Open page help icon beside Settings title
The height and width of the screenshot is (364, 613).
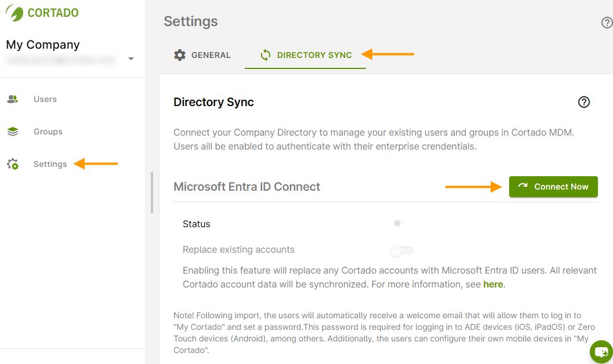[607, 23]
